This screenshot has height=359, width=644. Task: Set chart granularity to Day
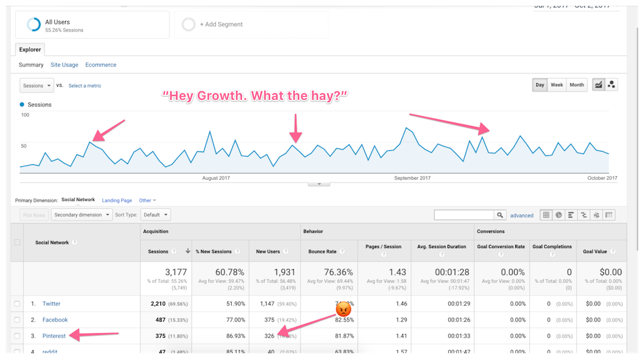click(540, 84)
